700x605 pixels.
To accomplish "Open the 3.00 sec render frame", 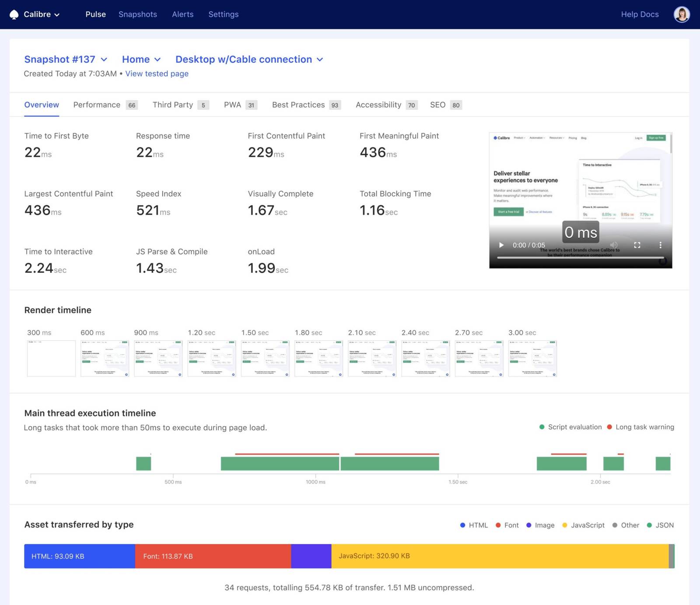I will (532, 359).
